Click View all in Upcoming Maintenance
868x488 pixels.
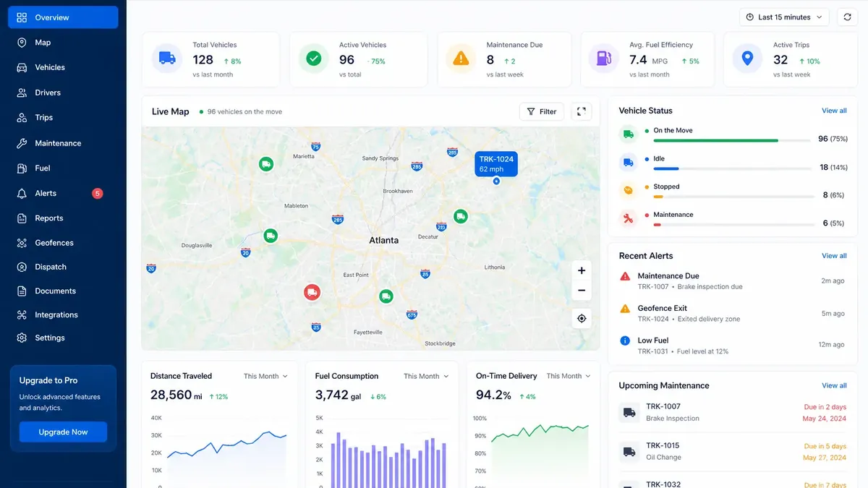(834, 385)
